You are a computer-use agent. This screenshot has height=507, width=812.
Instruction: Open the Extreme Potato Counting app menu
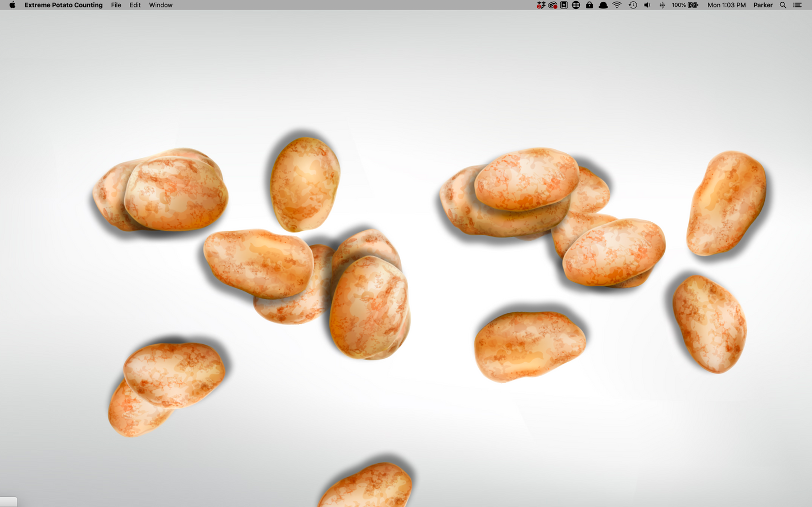63,5
